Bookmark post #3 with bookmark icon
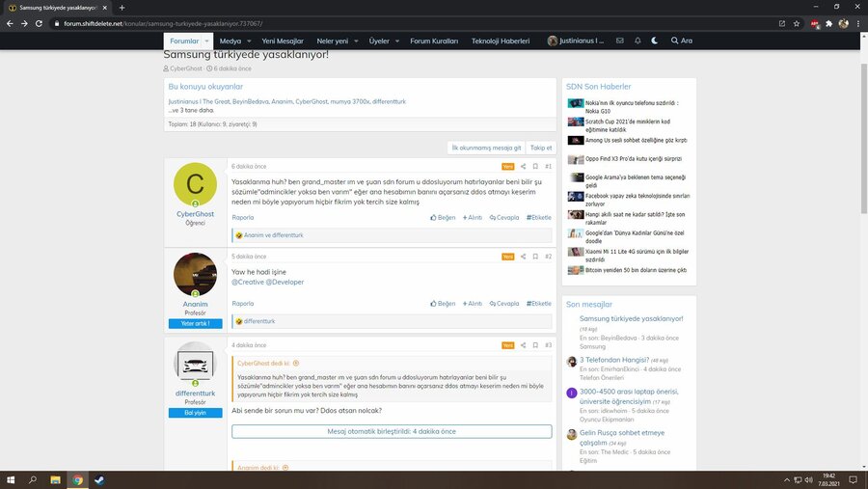The image size is (868, 489). coord(535,345)
